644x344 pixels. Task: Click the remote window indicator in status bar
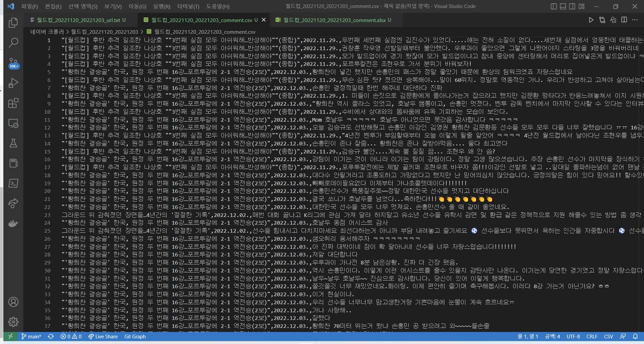10,337
